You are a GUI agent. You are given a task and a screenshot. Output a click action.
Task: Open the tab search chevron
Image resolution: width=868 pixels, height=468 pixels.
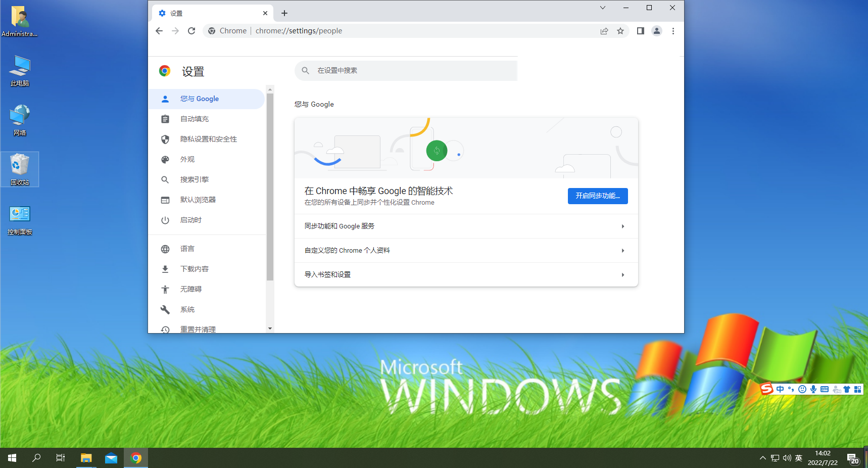(x=603, y=8)
